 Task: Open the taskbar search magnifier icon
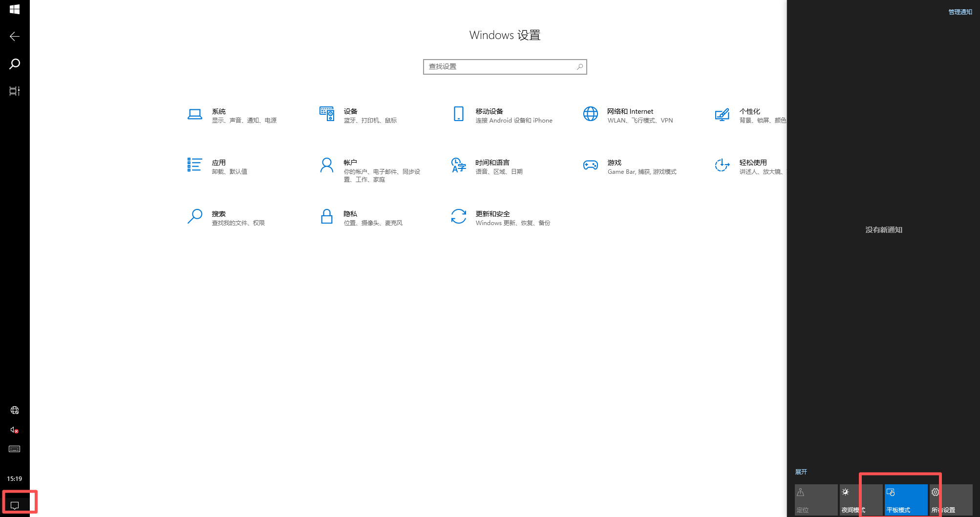click(15, 64)
